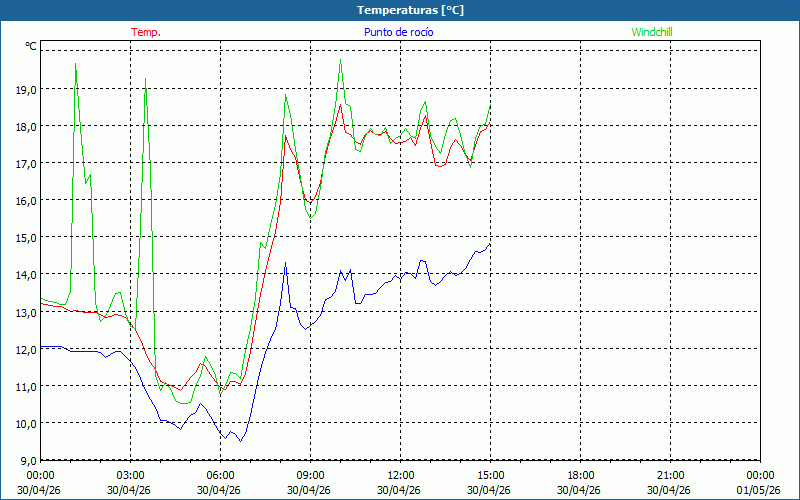Screen dimensions: 800x500
Task: Select the 12:00 time axis label
Action: pos(401,475)
